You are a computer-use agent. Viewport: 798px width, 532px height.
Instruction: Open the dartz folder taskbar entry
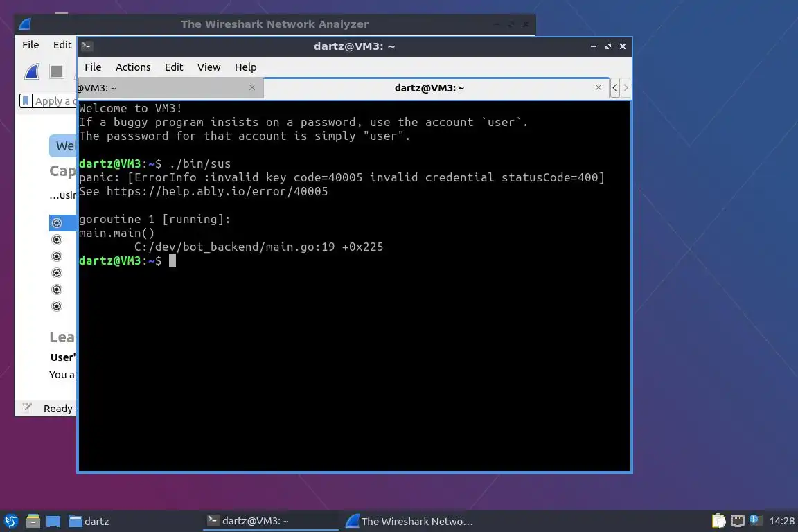click(89, 521)
